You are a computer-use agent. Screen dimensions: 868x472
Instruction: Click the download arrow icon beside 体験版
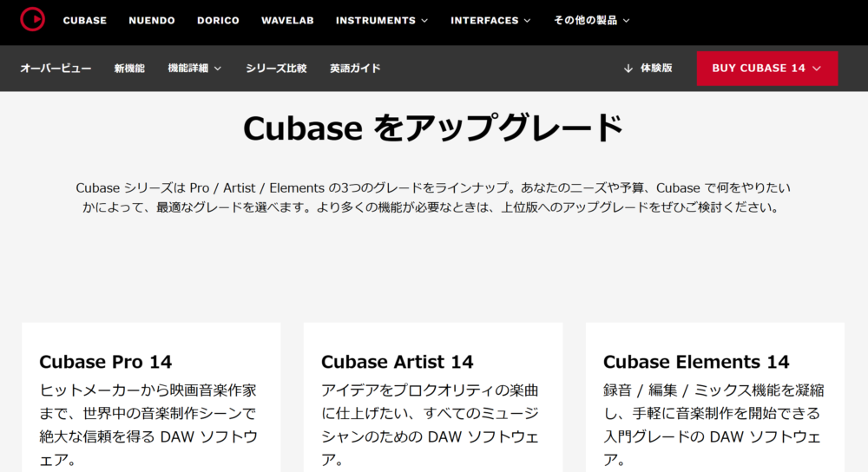tap(628, 68)
